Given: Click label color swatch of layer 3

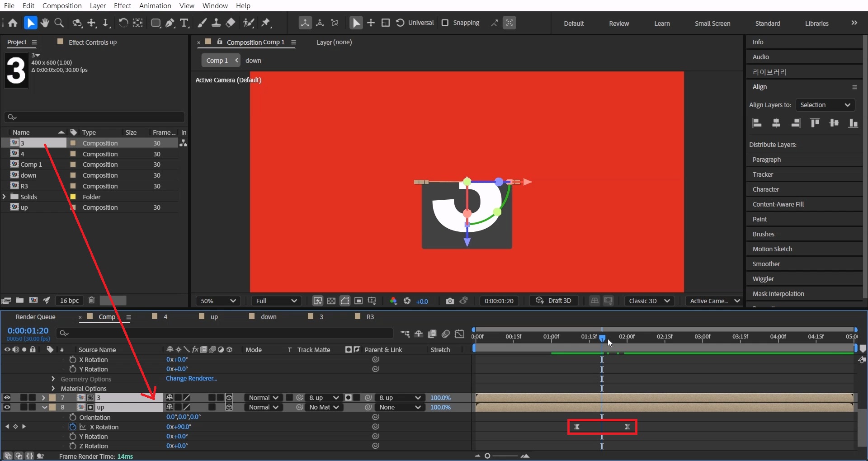Looking at the screenshot, I should pyautogui.click(x=52, y=398).
